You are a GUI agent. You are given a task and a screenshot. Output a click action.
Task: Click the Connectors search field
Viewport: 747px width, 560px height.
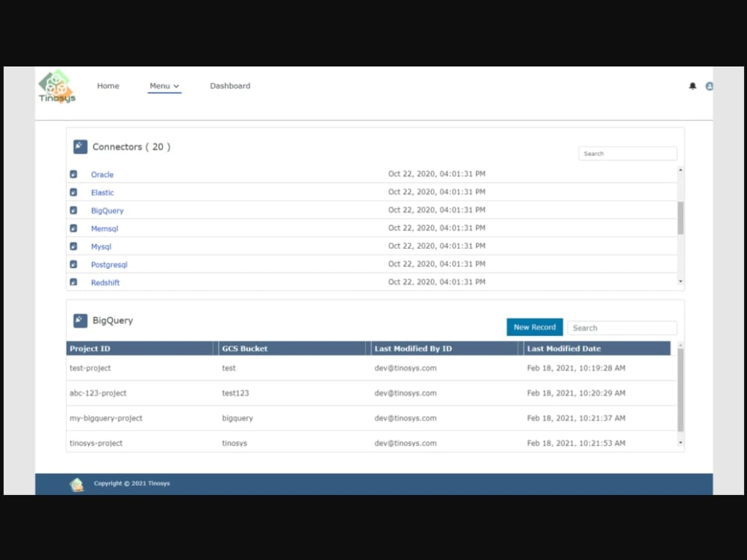point(627,153)
